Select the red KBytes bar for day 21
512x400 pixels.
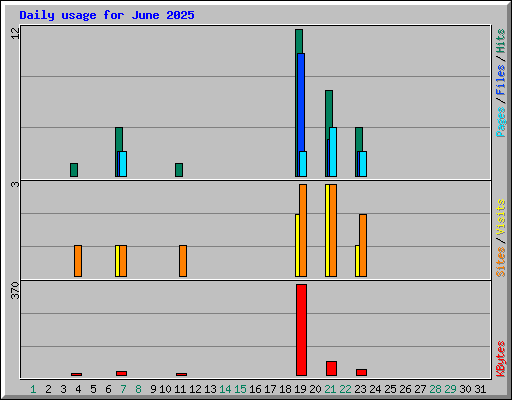tap(331, 368)
